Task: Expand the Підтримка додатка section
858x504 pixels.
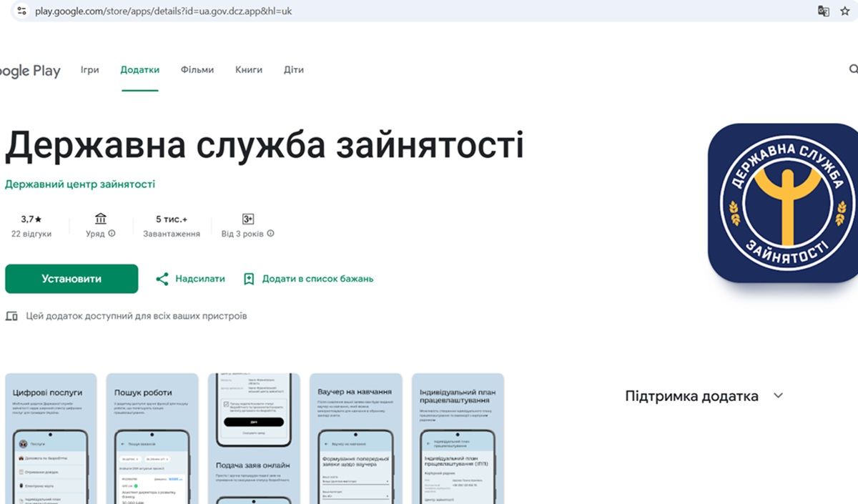Action: pos(777,395)
